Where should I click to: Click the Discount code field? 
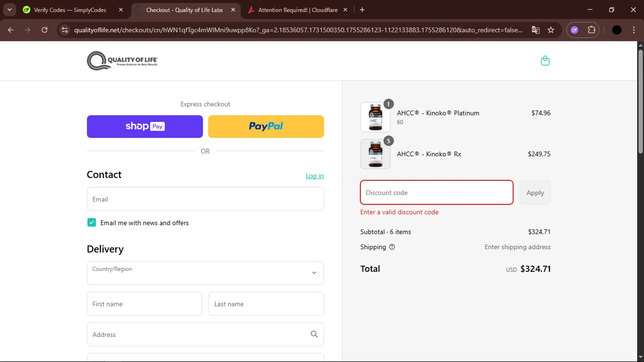click(x=437, y=192)
